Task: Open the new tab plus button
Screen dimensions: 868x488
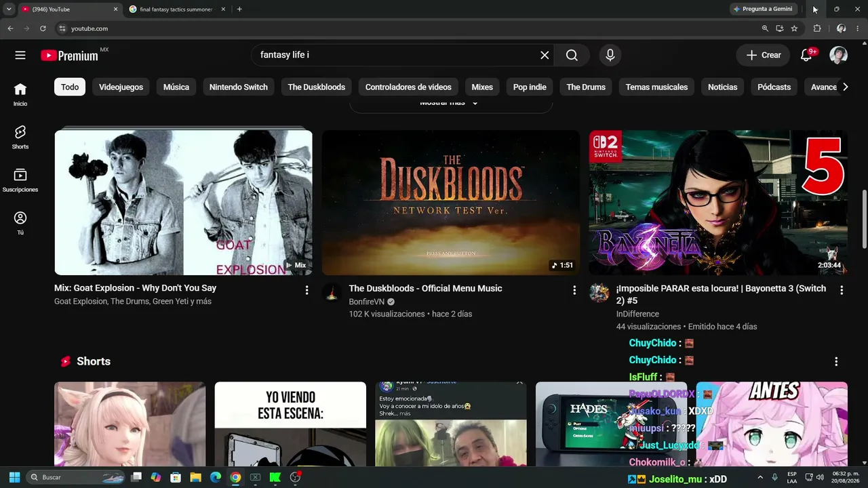Action: pyautogui.click(x=239, y=9)
